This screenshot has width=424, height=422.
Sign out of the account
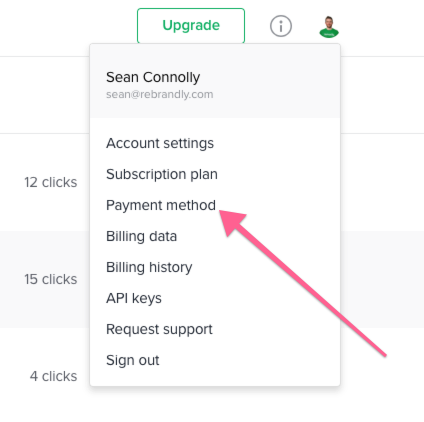click(133, 360)
